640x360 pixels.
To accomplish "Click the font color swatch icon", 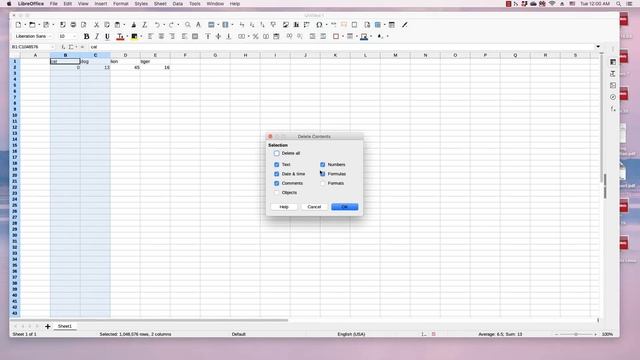I will pos(120,36).
